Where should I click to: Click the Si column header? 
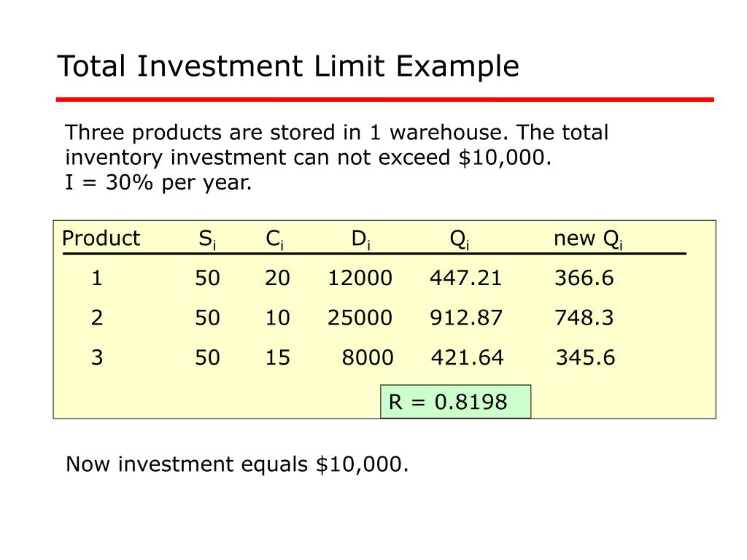pyautogui.click(x=207, y=239)
